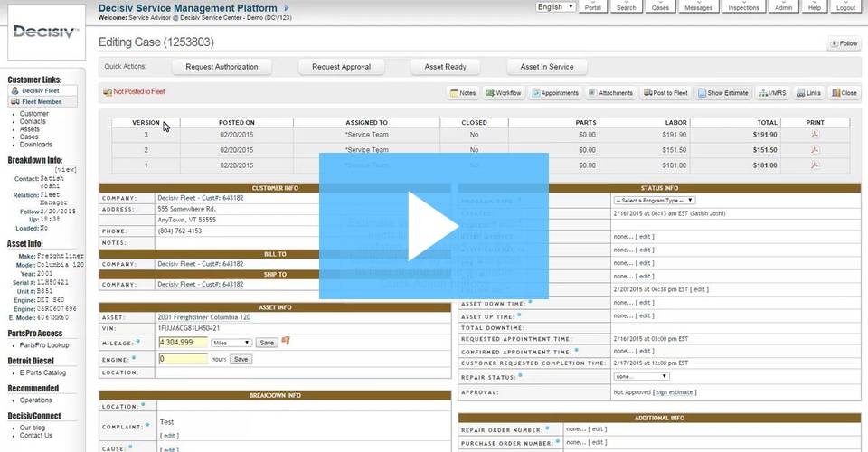Open the Workflow button
The height and width of the screenshot is (452, 868).
click(x=504, y=93)
